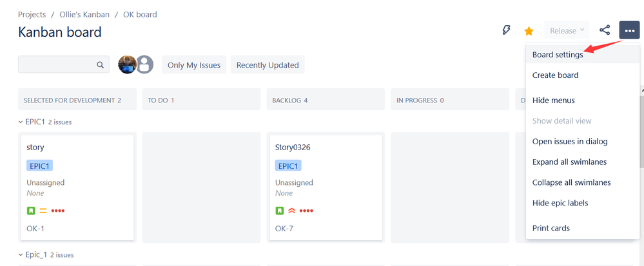Toggle the favorite star icon
The width and height of the screenshot is (644, 266).
tap(529, 31)
